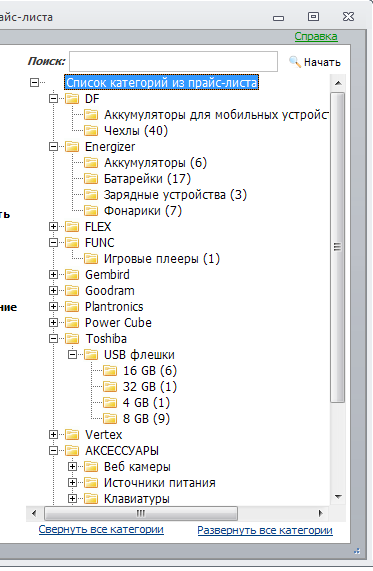Click the vertical scrollbar up arrow
The width and height of the screenshot is (373, 571).
coord(338,83)
